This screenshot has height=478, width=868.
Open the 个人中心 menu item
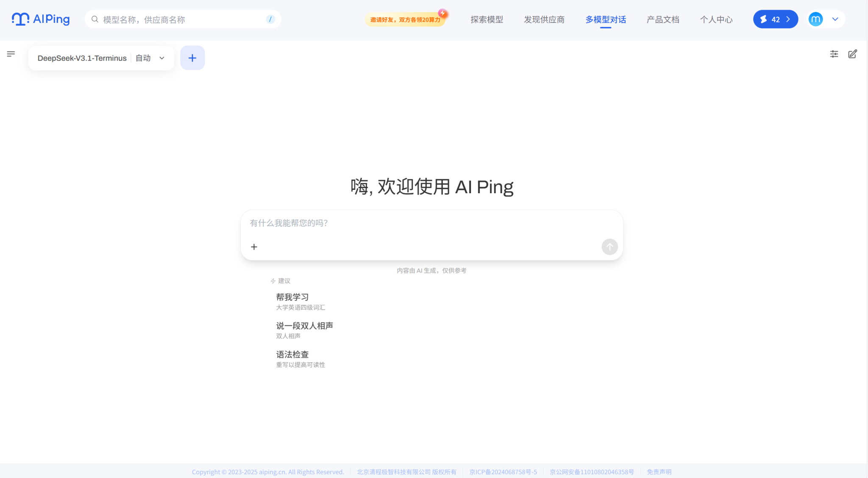click(716, 19)
